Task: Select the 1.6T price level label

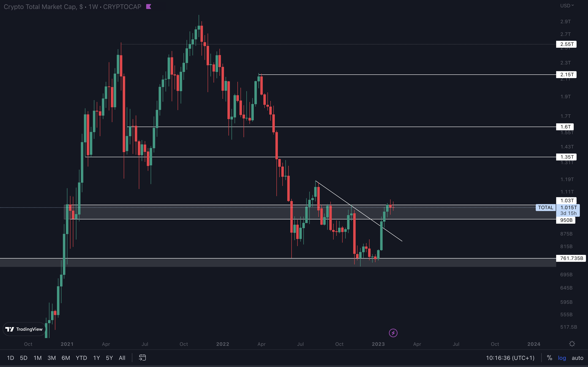Action: pos(565,127)
